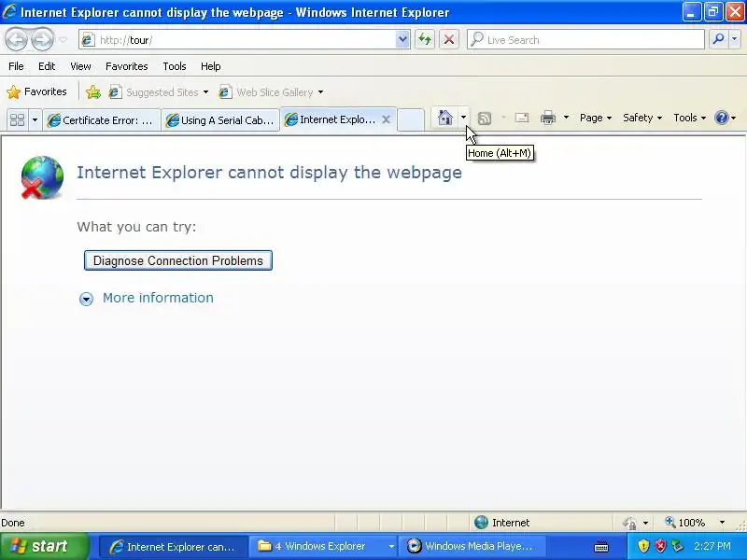Click the Home icon
Screen dimensions: 747x560
(x=445, y=118)
